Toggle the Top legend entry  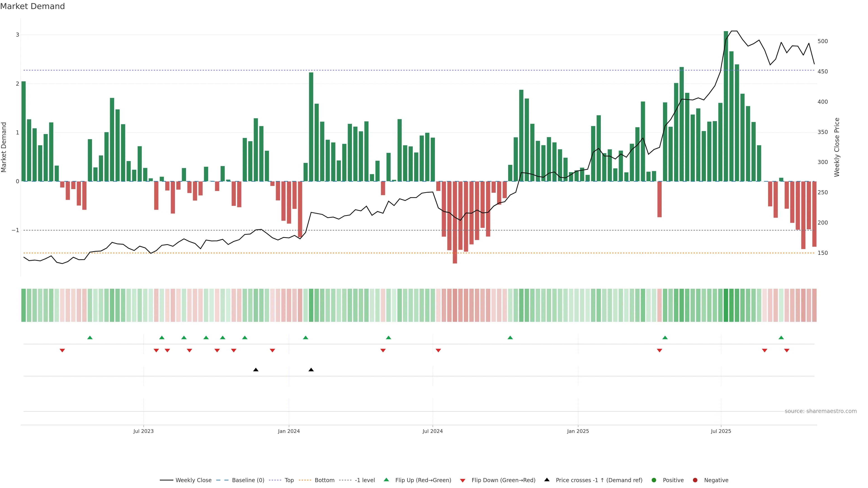pyautogui.click(x=289, y=480)
